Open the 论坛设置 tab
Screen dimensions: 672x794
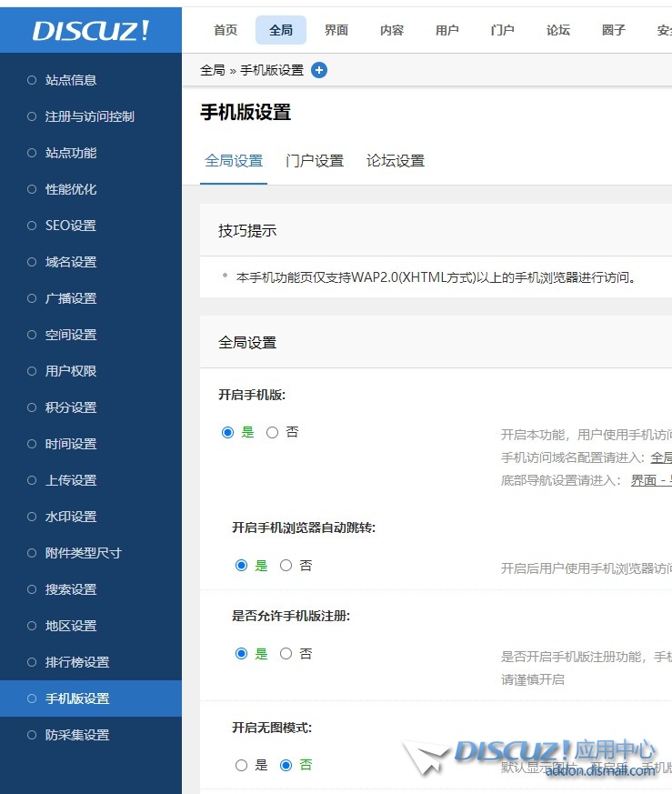tap(396, 161)
